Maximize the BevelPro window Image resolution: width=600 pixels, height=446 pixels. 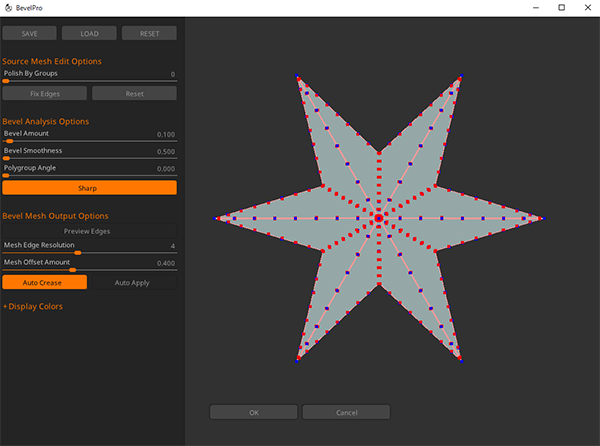pyautogui.click(x=561, y=8)
